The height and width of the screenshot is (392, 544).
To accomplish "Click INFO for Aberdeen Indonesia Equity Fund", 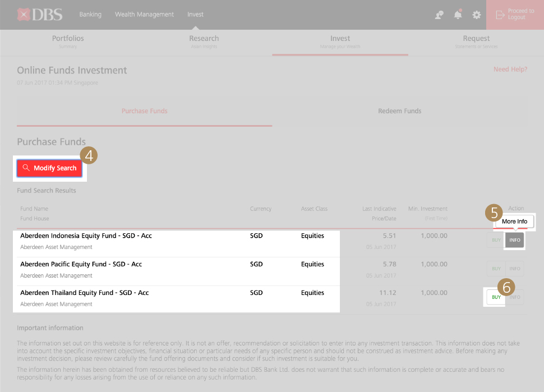I will click(514, 240).
